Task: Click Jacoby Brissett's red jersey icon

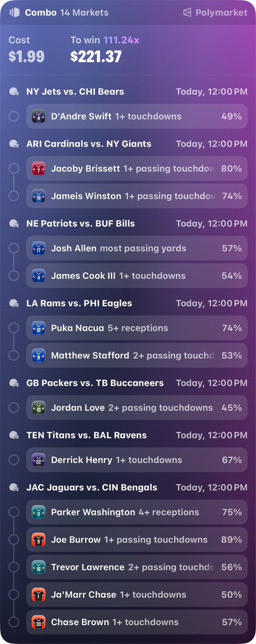Action: 39,169
